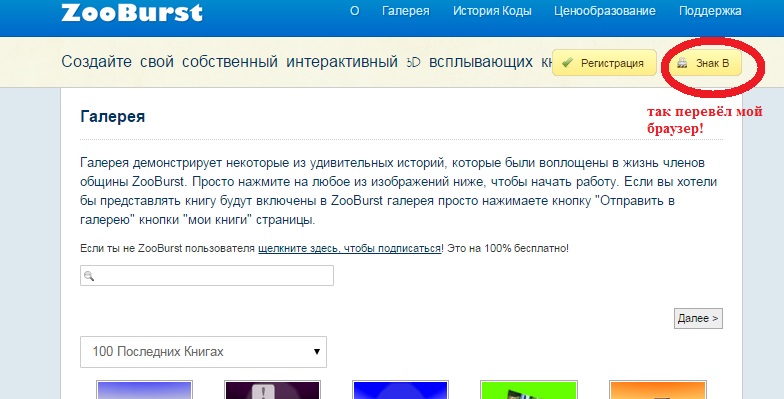
Task: Follow the "щелкните здесь, чтобы подписаться" link
Action: [350, 248]
